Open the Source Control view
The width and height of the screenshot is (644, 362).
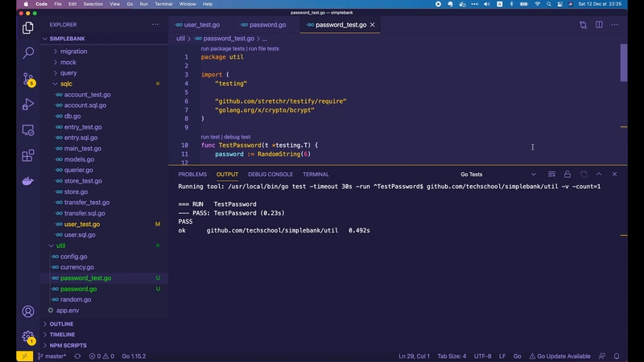28,79
